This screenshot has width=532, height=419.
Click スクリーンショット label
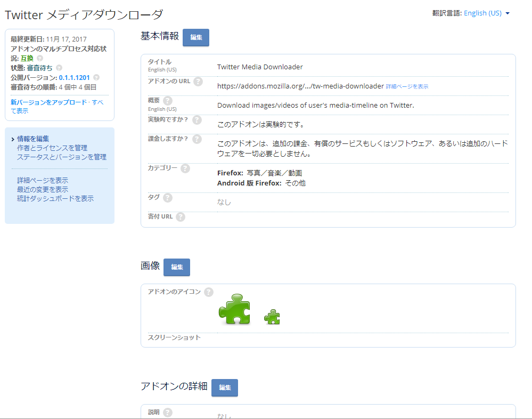pyautogui.click(x=174, y=337)
